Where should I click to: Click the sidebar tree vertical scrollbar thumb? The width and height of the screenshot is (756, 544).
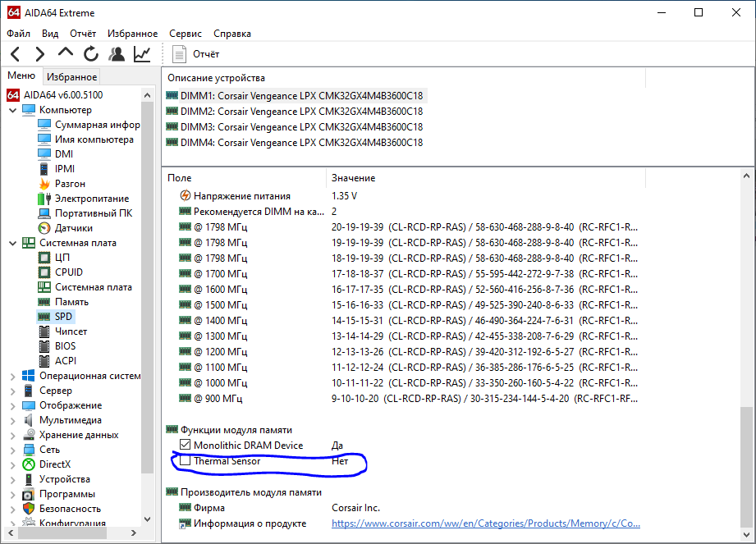[148, 286]
